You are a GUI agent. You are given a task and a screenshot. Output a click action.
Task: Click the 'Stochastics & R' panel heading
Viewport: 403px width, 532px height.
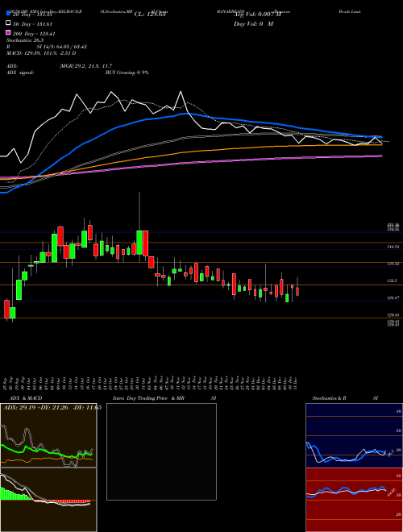(x=330, y=398)
